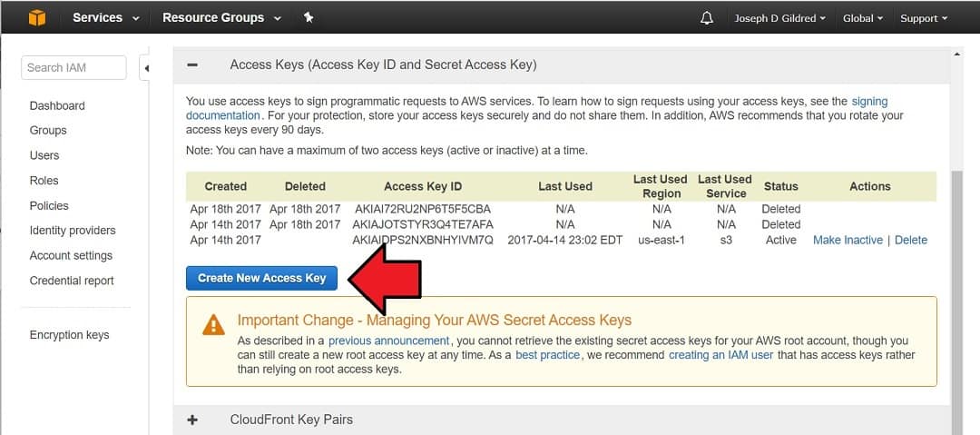Click the pin shortcut icon in top bar
Image resolution: width=980 pixels, height=435 pixels.
309,17
